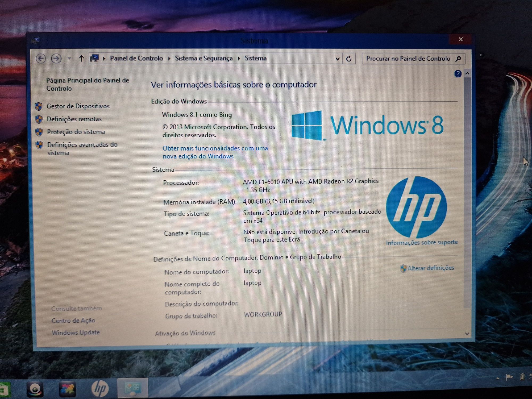The height and width of the screenshot is (399, 532).
Task: Click the computer icon in address bar
Action: pyautogui.click(x=94, y=58)
